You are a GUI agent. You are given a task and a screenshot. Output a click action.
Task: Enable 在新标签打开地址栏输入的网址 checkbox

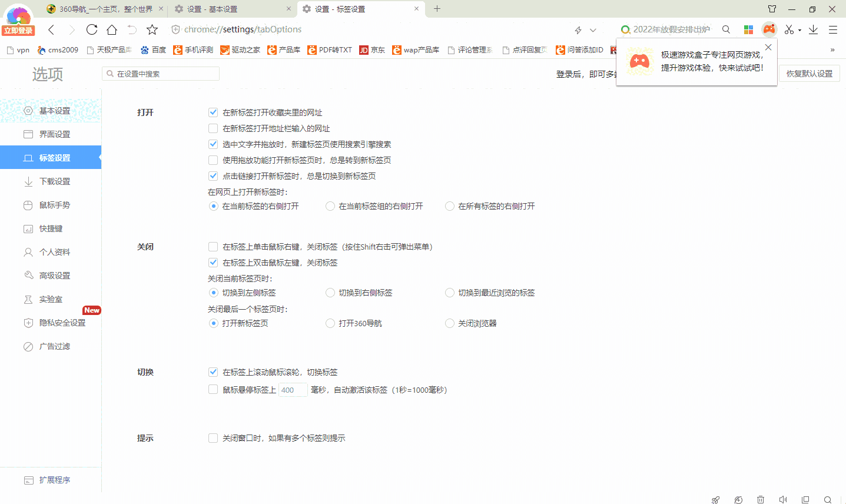(x=213, y=128)
